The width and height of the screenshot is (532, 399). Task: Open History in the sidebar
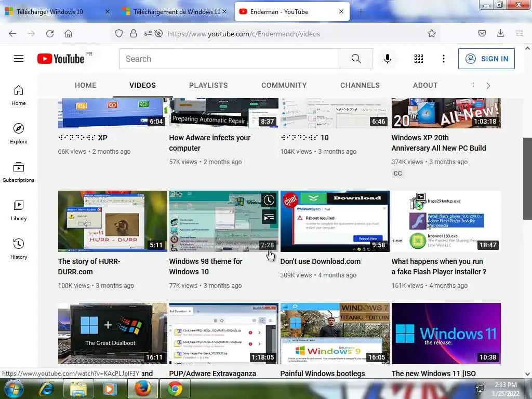pos(19,249)
